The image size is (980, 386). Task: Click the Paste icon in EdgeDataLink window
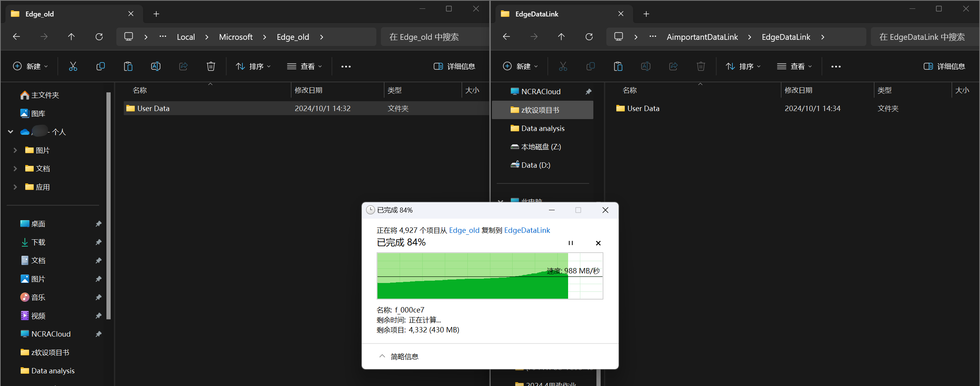(618, 67)
